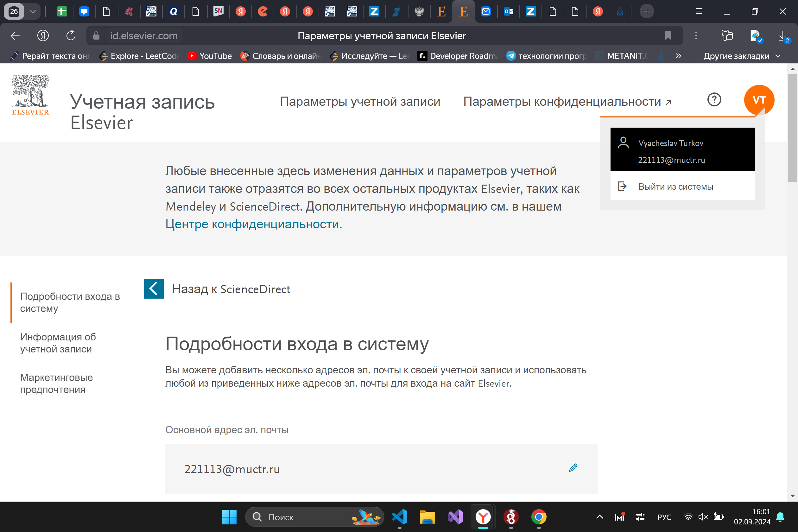This screenshot has height=532, width=798.
Task: Click the primary email 221113@muctr.ru field
Action: click(381, 469)
